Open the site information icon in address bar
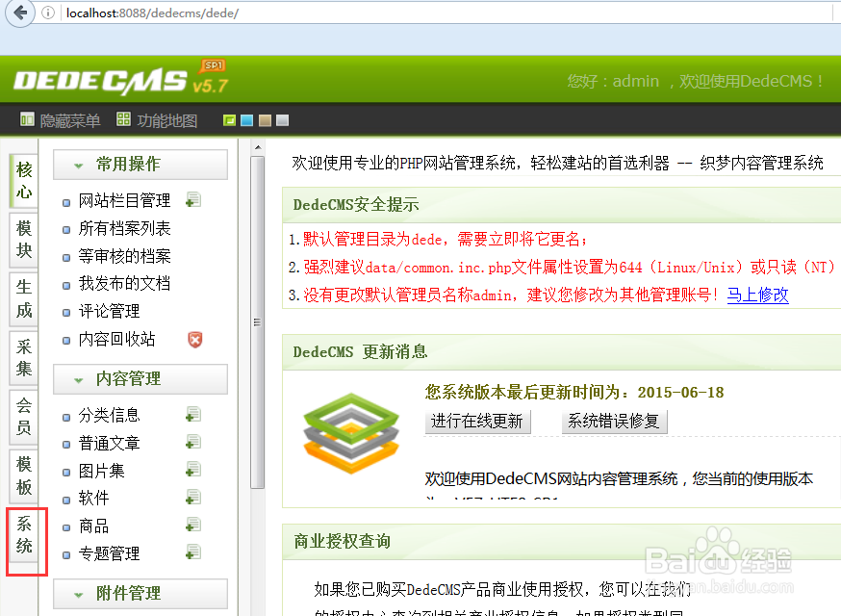This screenshot has height=616, width=841. click(x=48, y=13)
